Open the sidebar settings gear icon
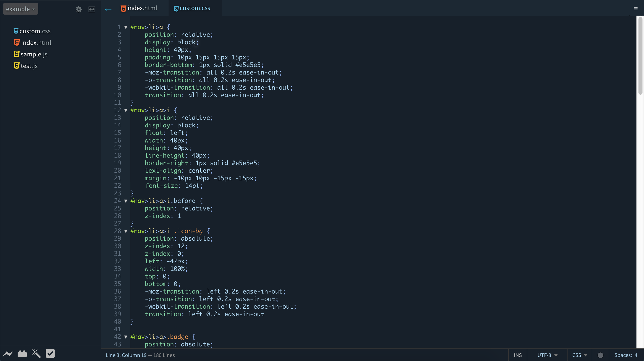644x361 pixels. pos(79,9)
